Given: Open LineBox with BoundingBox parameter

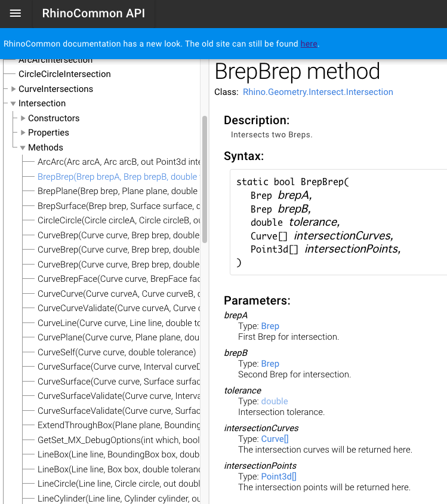Looking at the screenshot, I should (x=119, y=454).
